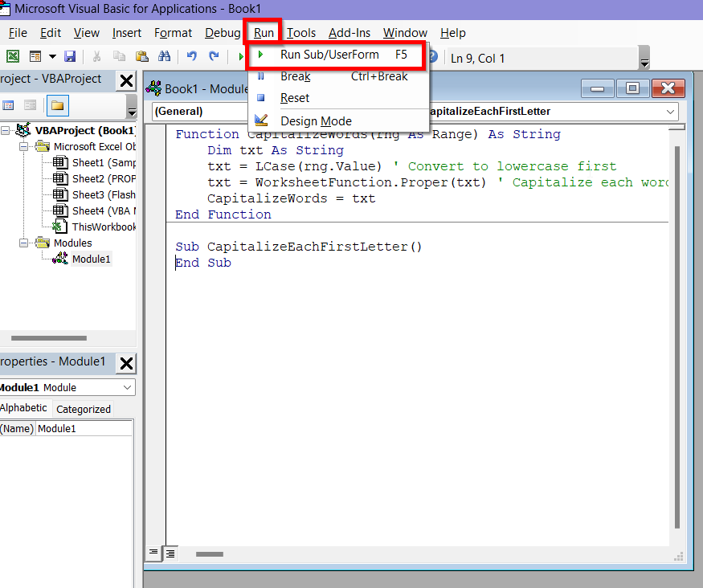Open toolbar options at right end of toolbar
This screenshot has height=588, width=703.
[x=644, y=57]
